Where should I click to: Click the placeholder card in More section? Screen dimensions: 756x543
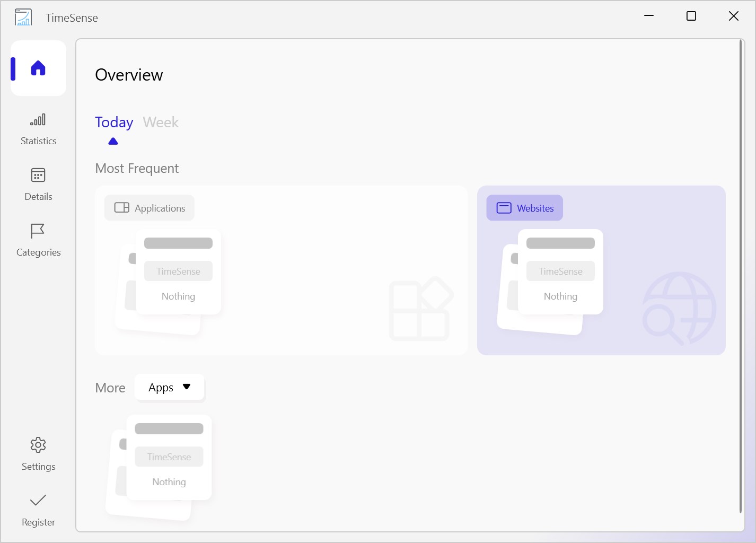coord(169,458)
